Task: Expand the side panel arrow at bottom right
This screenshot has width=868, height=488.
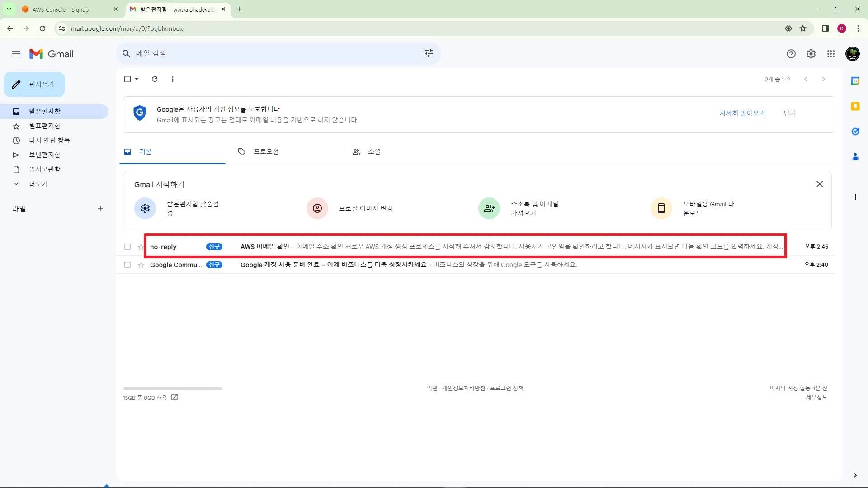Action: click(x=855, y=475)
